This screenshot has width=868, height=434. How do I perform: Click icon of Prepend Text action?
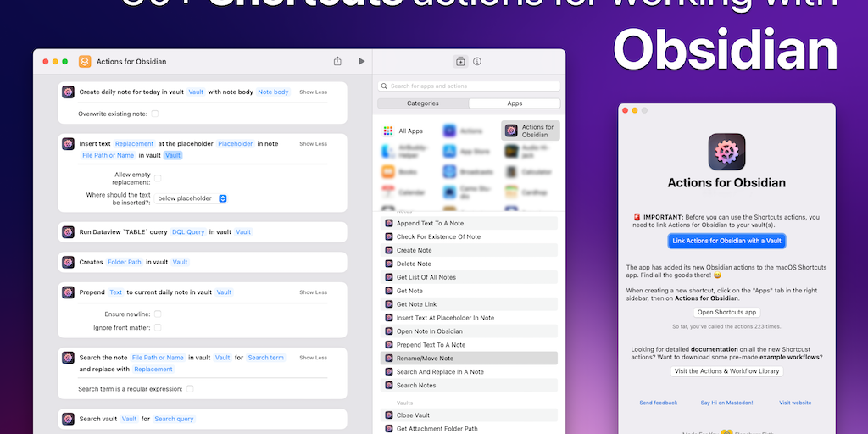tap(68, 292)
